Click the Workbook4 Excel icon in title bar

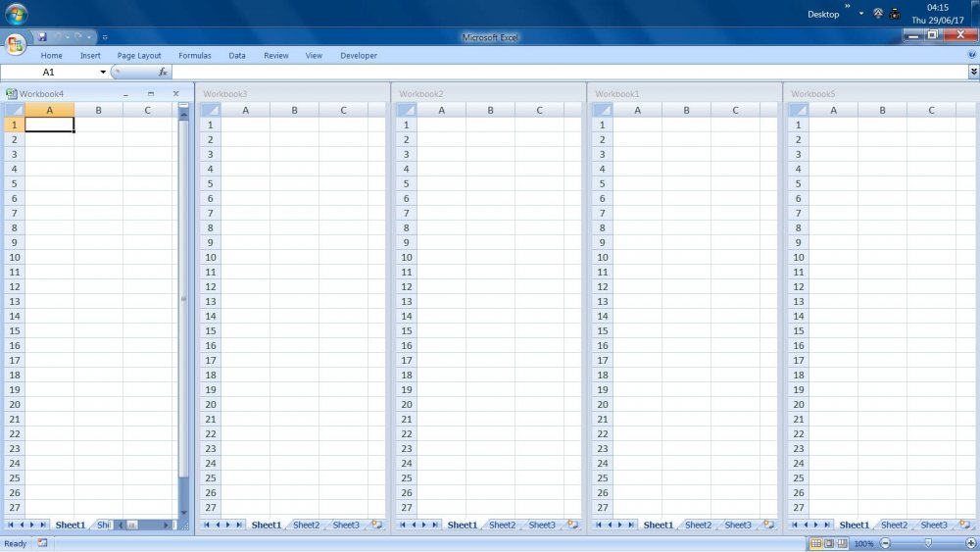11,94
